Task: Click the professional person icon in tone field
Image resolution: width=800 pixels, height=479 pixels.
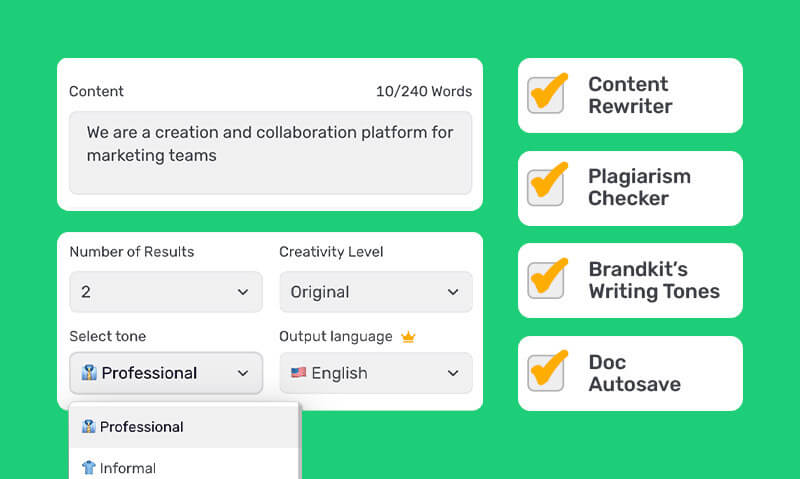Action: [x=89, y=373]
